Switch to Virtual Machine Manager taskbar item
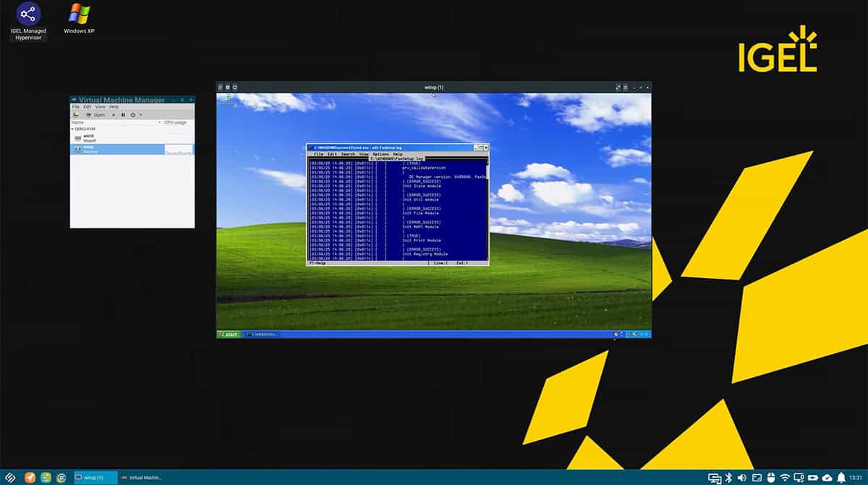This screenshot has height=485, width=868. [141, 477]
